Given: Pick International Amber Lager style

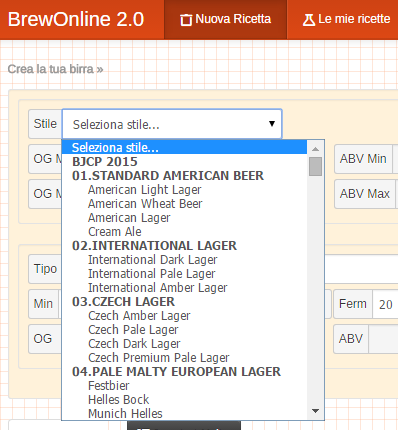Looking at the screenshot, I should tap(157, 288).
